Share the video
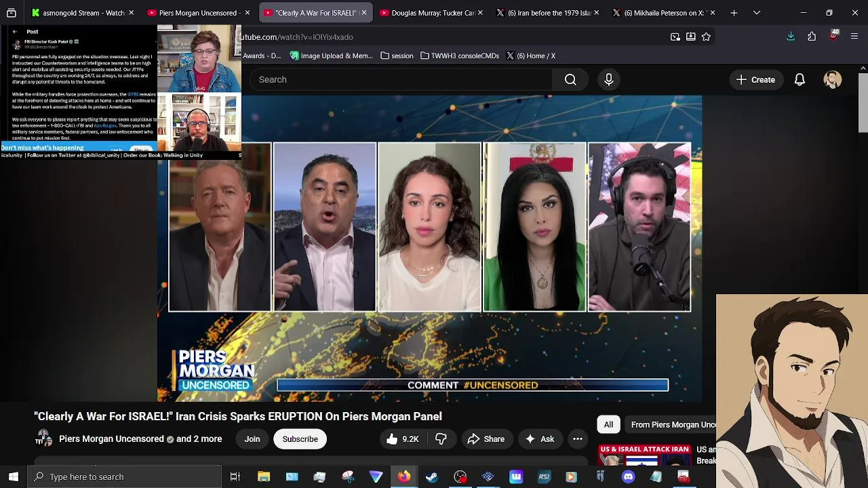868x488 pixels. point(486,439)
